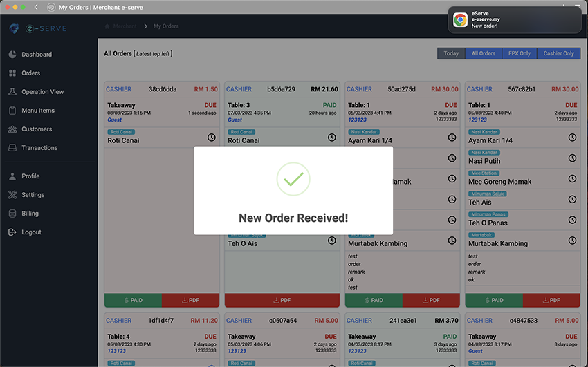Click order ID c0607a64
The height and width of the screenshot is (367, 588).
coord(283,321)
